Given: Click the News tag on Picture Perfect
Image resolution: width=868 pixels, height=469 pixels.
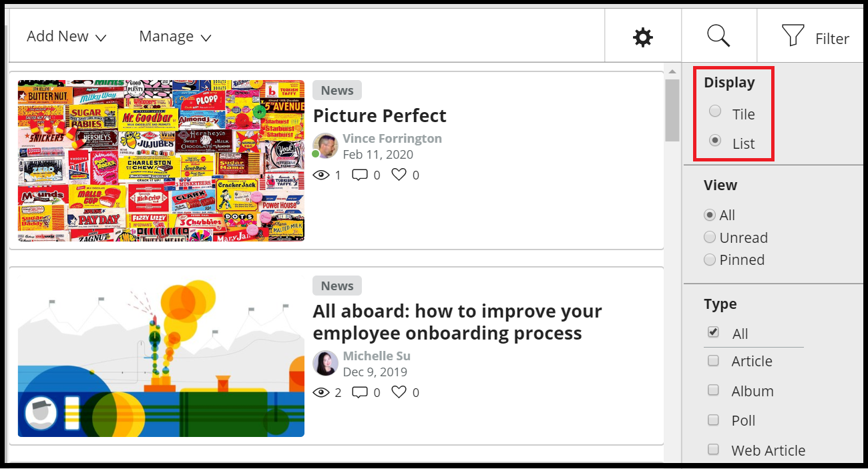Looking at the screenshot, I should (337, 90).
